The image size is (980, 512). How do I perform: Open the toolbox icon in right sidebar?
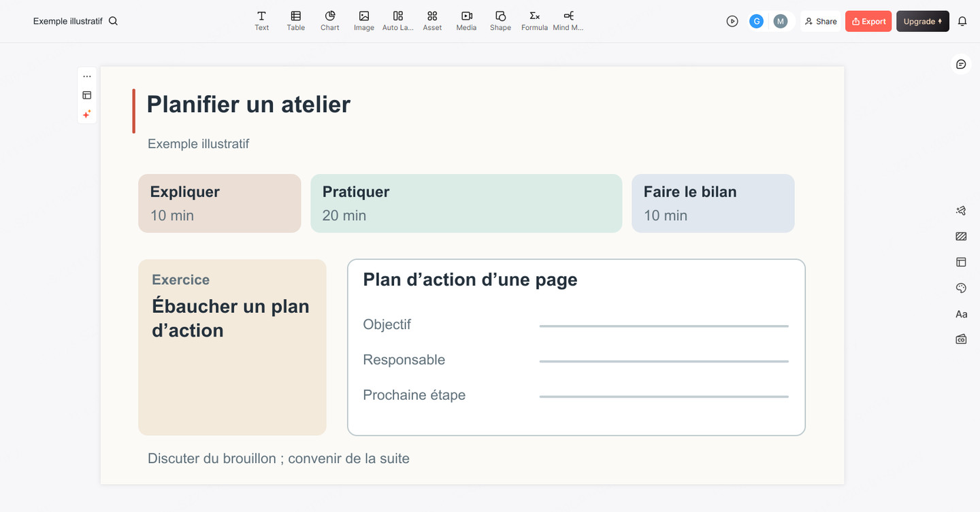point(961,339)
